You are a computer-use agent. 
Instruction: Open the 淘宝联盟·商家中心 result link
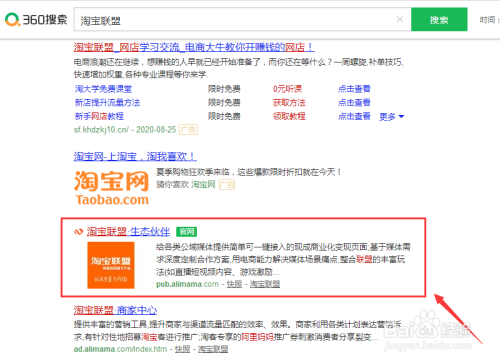pos(115,310)
